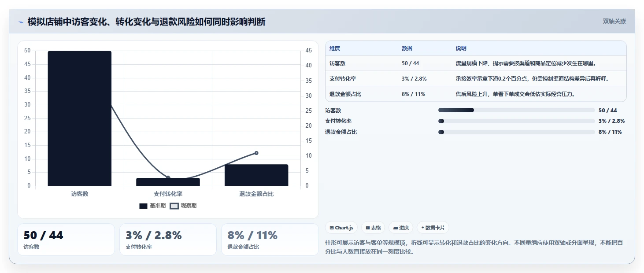Click the lightning icon beside the title
This screenshot has height=273, width=644.
21,22
